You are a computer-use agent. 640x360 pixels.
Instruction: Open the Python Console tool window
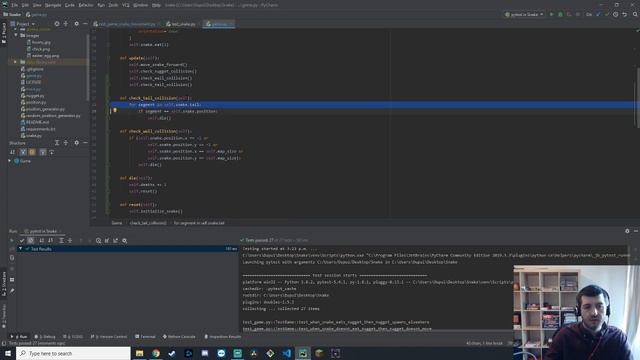tap(179, 337)
